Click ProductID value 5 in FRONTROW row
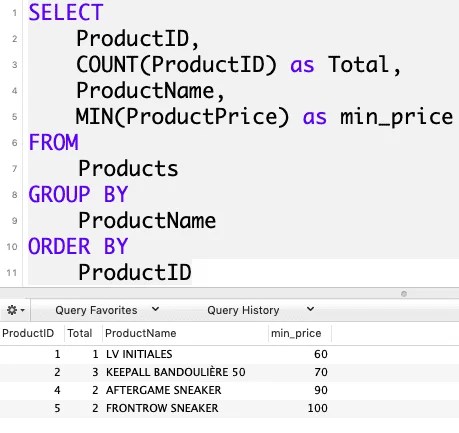The height and width of the screenshot is (433, 459). pyautogui.click(x=57, y=408)
